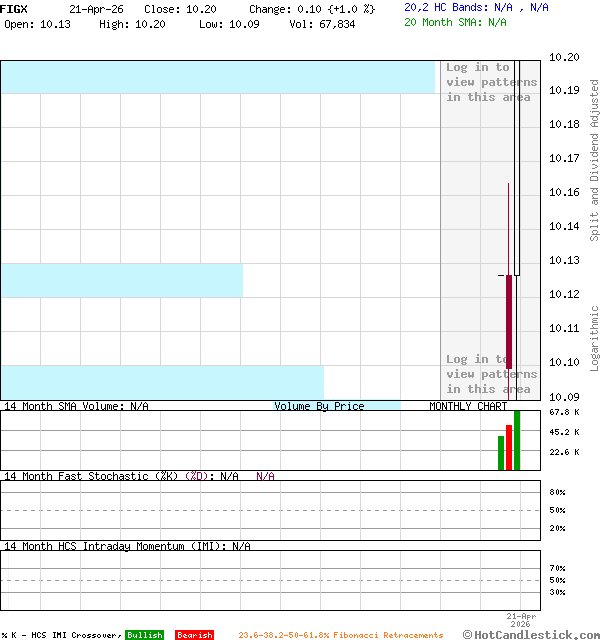Screen dimensions: 600x640
Task: Click the lower 'Log in to view patterns' notice
Action: point(490,374)
